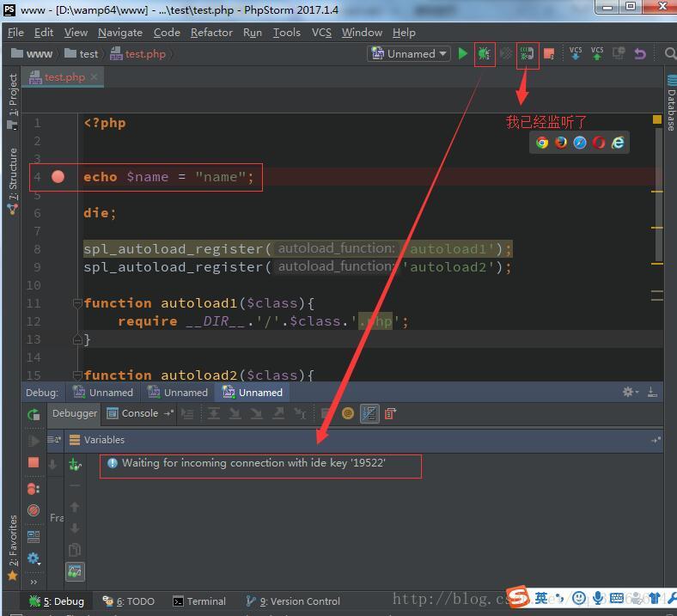Open page in Internet Explorer

click(618, 143)
